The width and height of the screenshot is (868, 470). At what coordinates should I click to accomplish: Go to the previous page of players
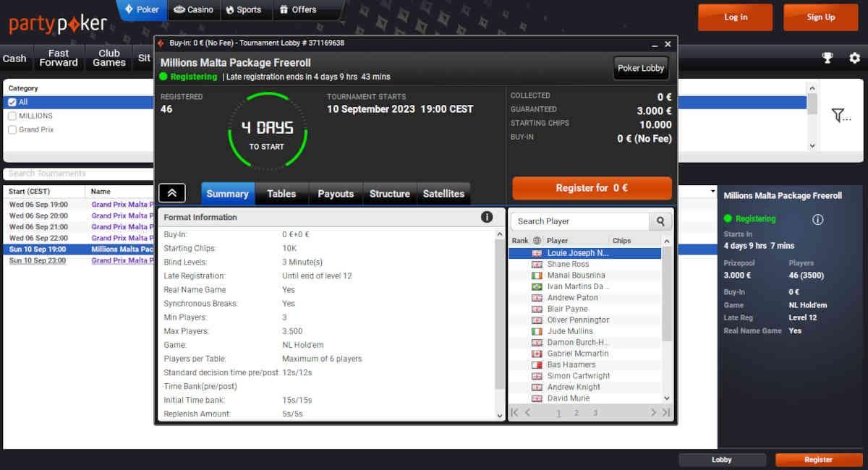click(x=528, y=413)
